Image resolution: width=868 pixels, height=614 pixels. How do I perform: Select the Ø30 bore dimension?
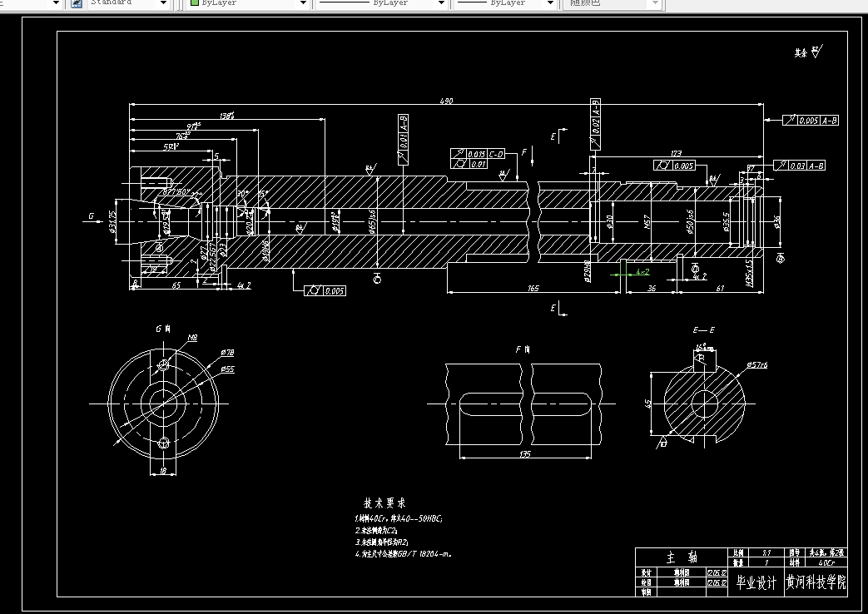pyautogui.click(x=609, y=222)
